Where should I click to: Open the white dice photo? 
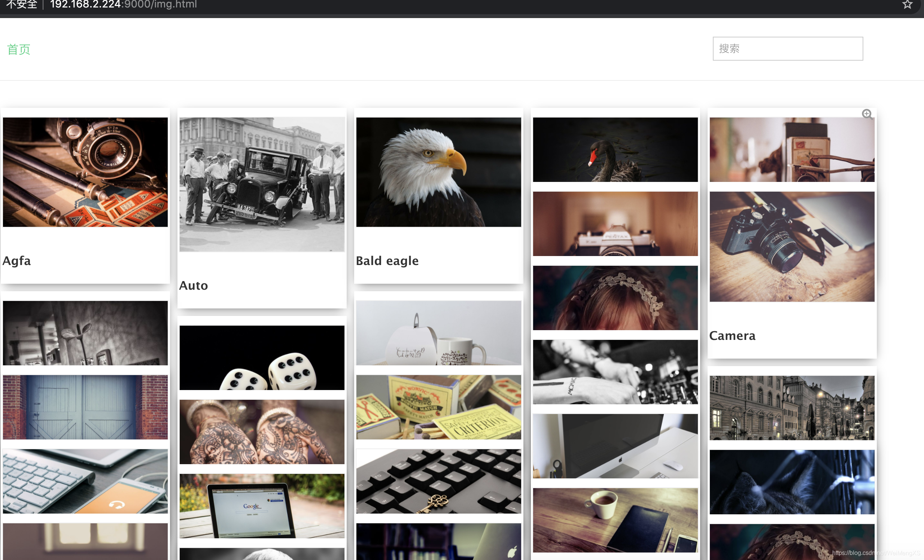click(262, 357)
